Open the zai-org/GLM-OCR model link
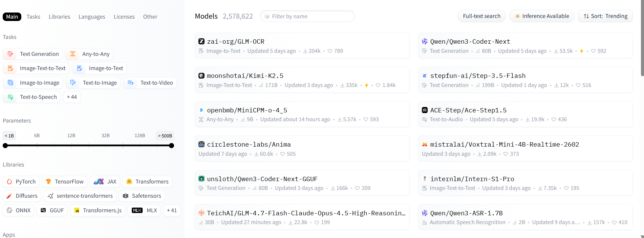Image resolution: width=644 pixels, height=238 pixels. click(236, 41)
